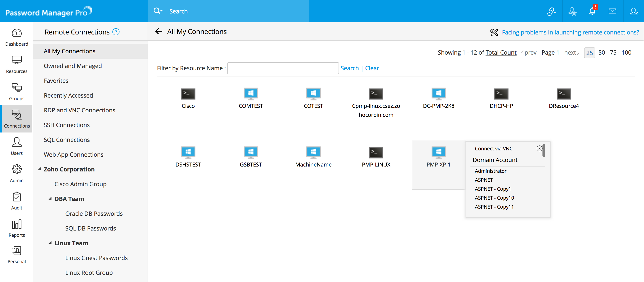The height and width of the screenshot is (282, 644).
Task: Collapse the Zoho Corporation tree node
Action: [x=40, y=169]
